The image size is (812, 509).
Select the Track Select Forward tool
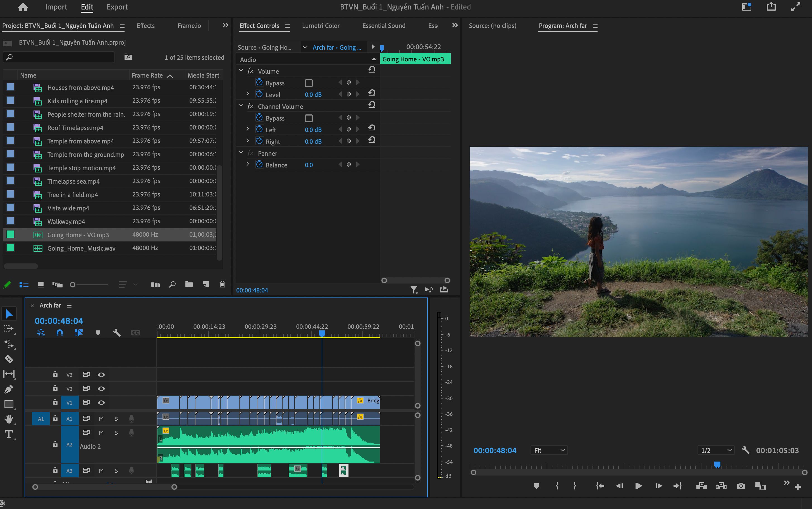coord(9,329)
